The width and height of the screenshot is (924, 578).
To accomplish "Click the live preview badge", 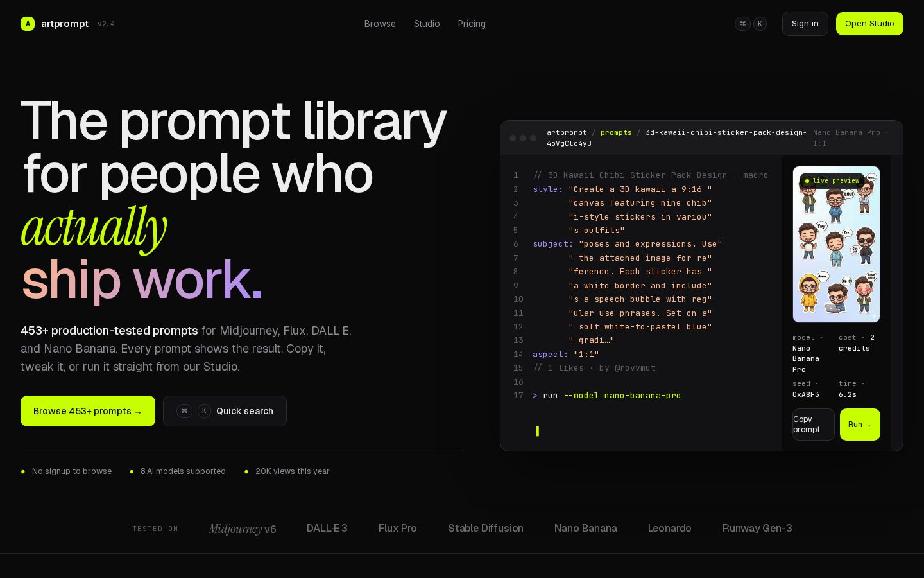I will click(832, 181).
